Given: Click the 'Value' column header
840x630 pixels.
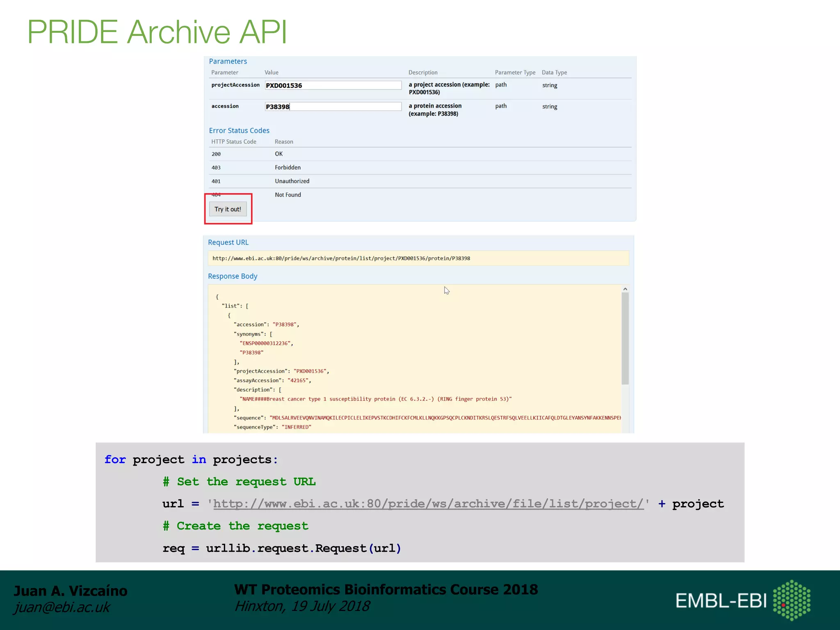Looking at the screenshot, I should tap(272, 73).
